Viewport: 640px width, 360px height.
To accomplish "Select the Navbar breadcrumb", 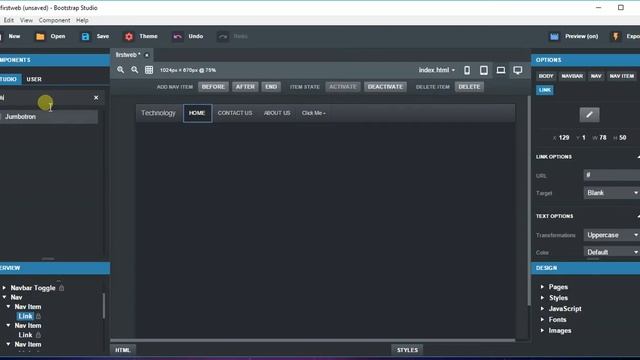I will click(x=572, y=76).
